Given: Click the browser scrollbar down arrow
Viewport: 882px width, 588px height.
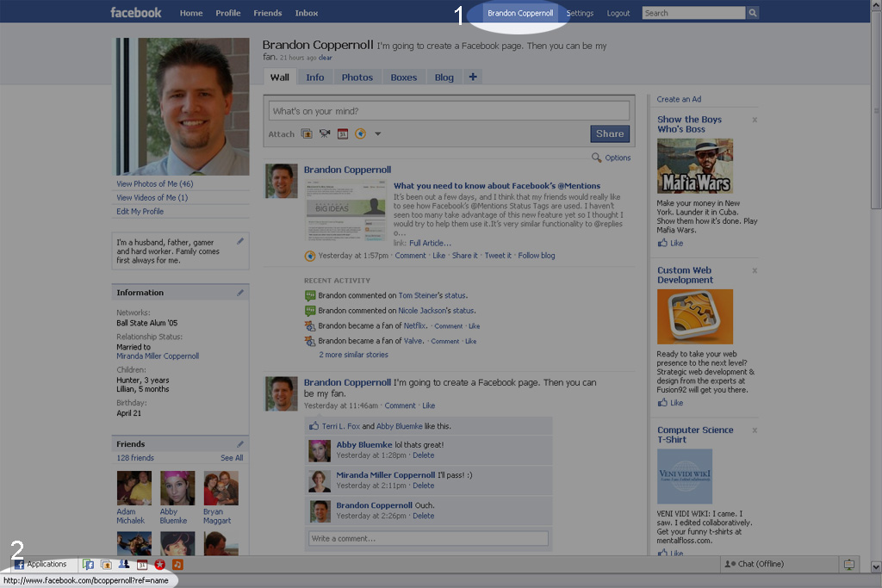Looking at the screenshot, I should [876, 566].
